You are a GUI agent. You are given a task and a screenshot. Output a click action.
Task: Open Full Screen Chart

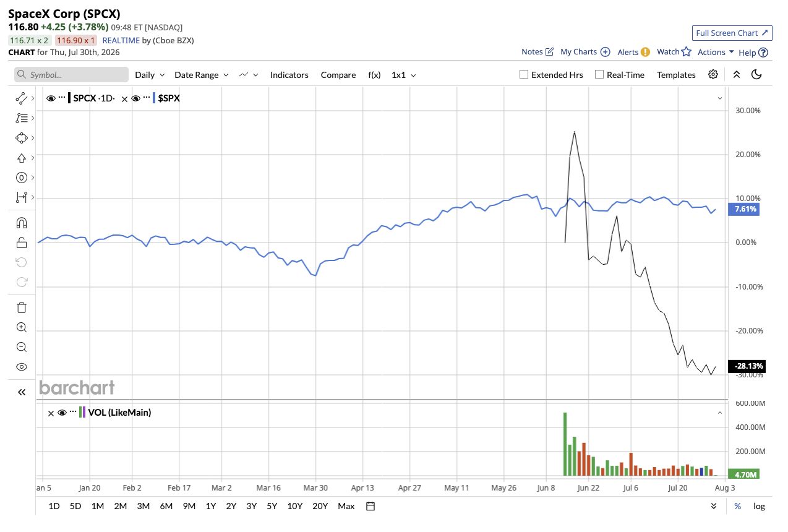(732, 33)
